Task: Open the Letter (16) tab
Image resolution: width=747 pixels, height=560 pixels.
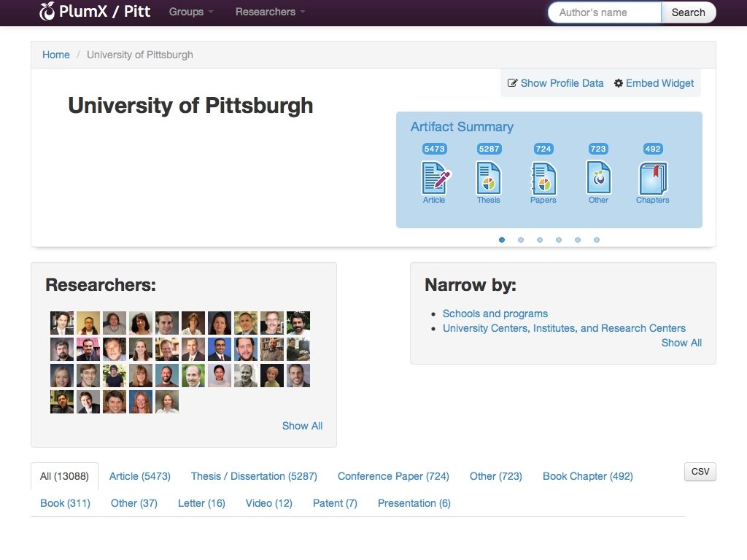Action: [x=201, y=503]
